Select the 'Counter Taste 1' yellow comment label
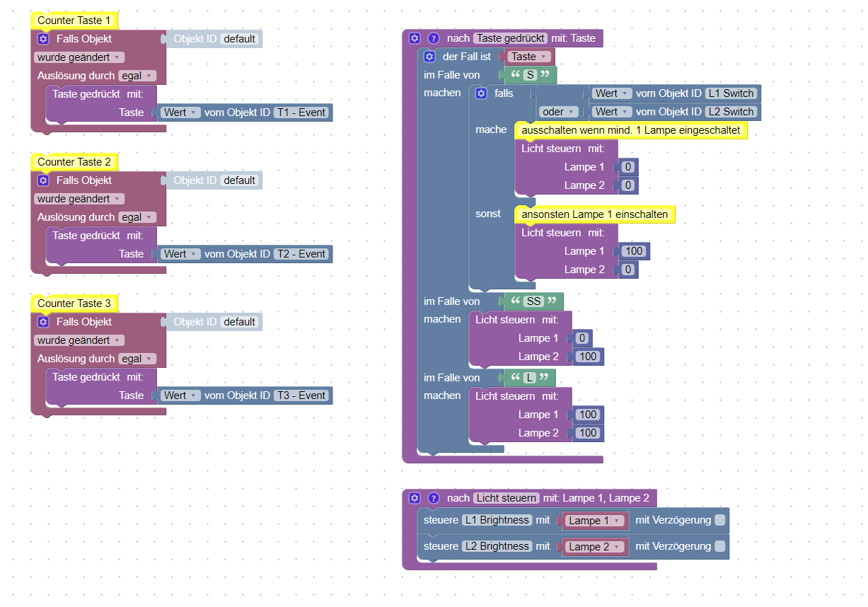This screenshot has width=868, height=607. coord(74,21)
